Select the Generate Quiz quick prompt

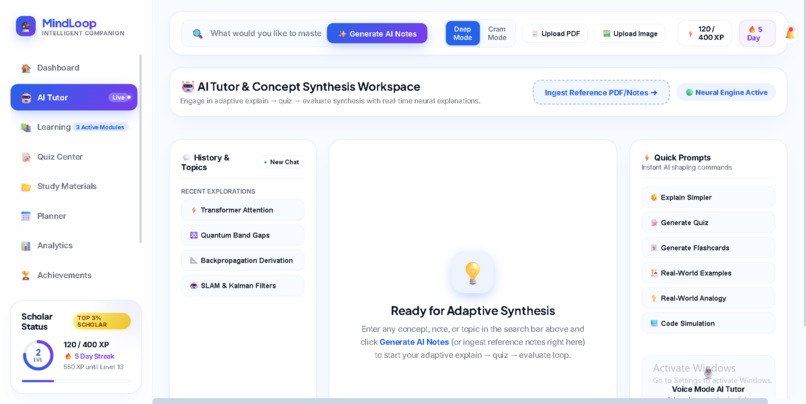tap(708, 223)
